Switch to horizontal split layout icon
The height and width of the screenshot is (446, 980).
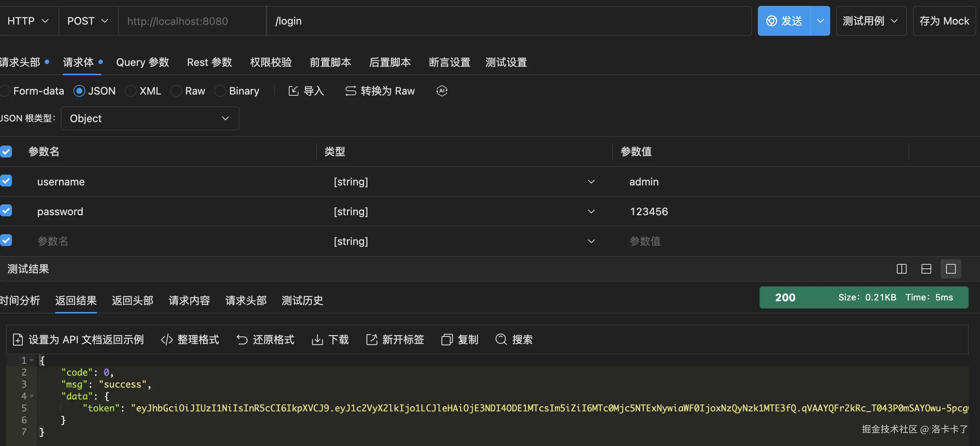click(x=926, y=269)
